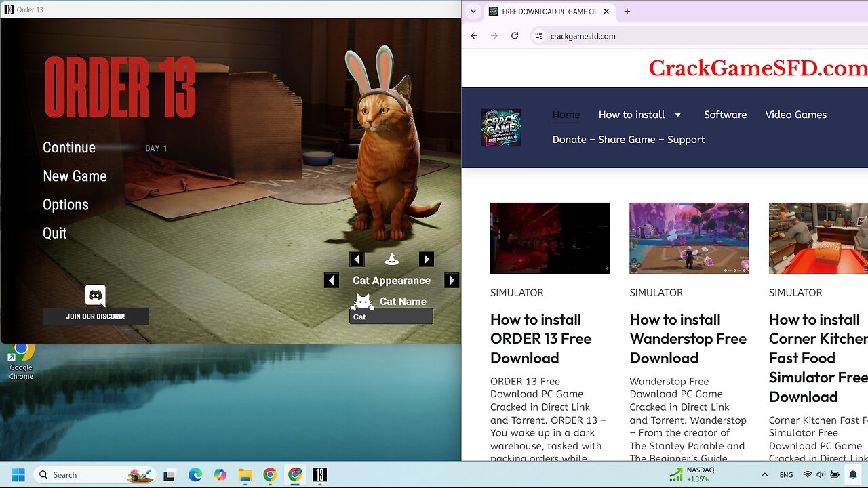Switch to active Chrome window on taskbar
Viewport: 868px width, 488px height.
(295, 474)
